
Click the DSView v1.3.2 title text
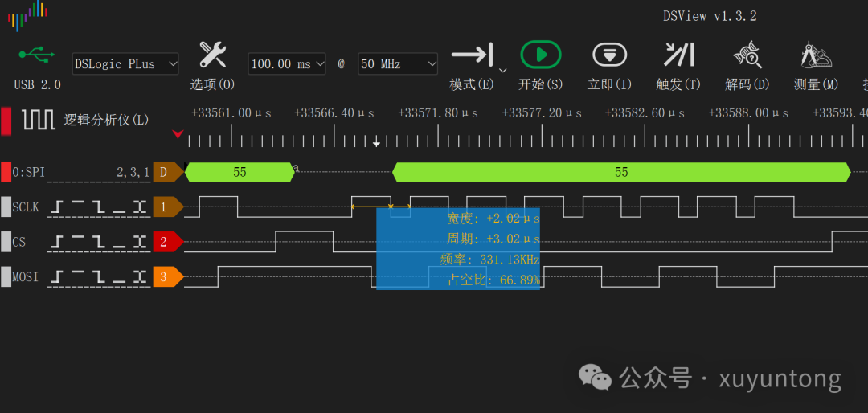coord(710,16)
